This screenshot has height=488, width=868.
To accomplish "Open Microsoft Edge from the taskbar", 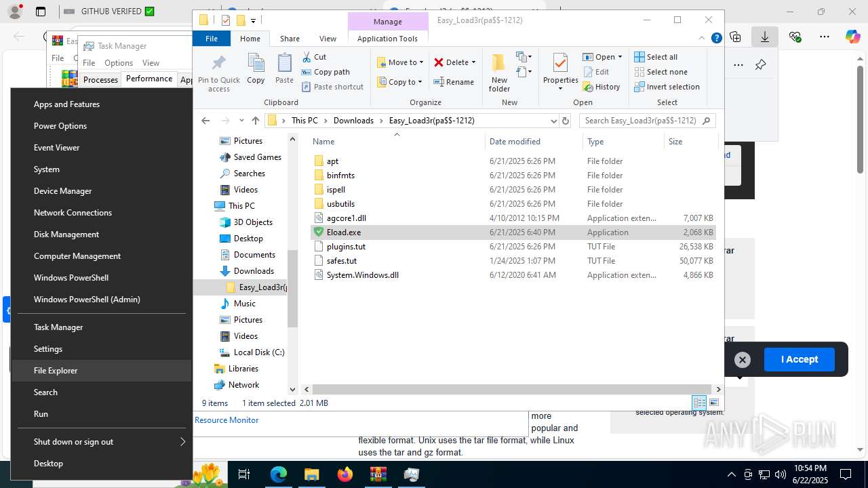I will (x=279, y=474).
